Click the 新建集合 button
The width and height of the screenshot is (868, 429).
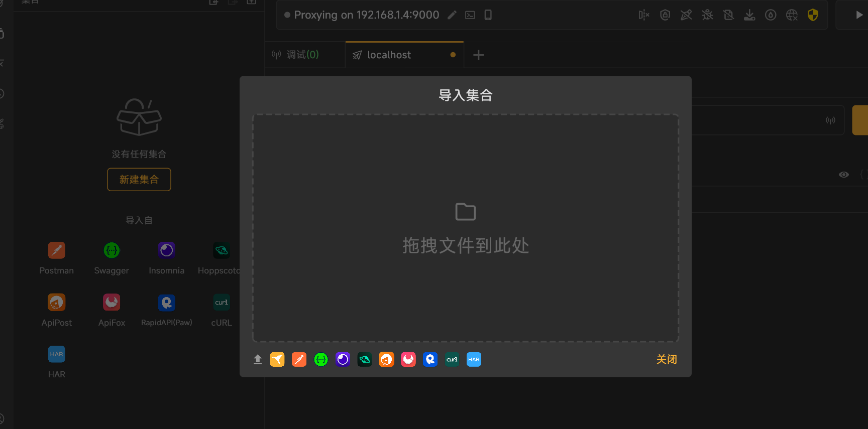[139, 180]
